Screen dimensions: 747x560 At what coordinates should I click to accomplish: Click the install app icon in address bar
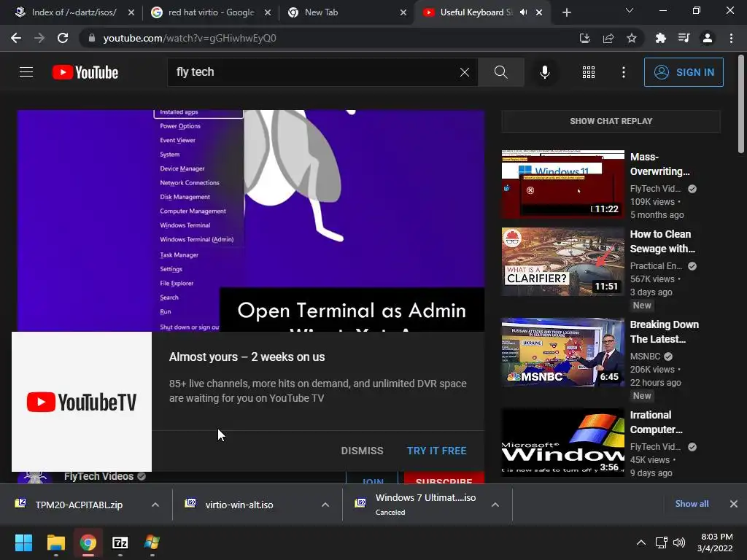(x=584, y=38)
